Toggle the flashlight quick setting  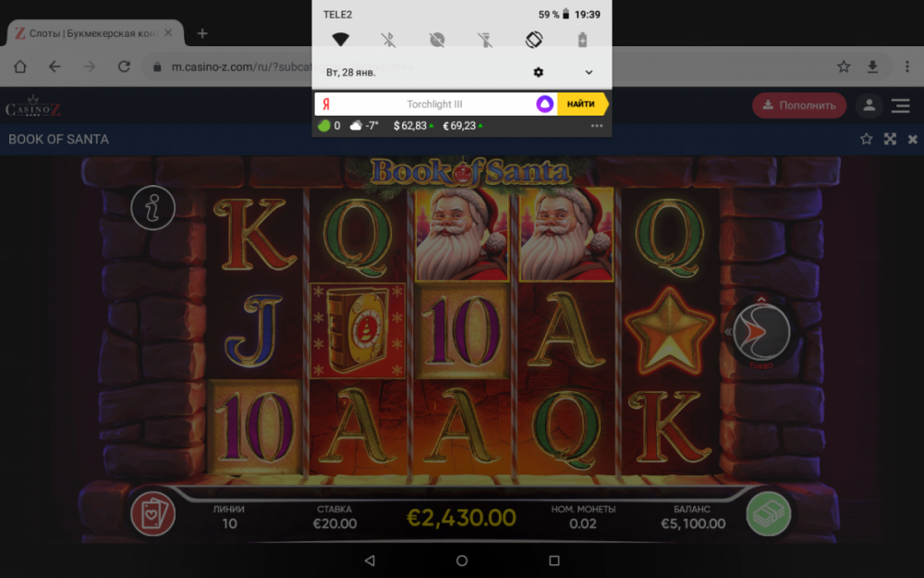click(x=485, y=40)
